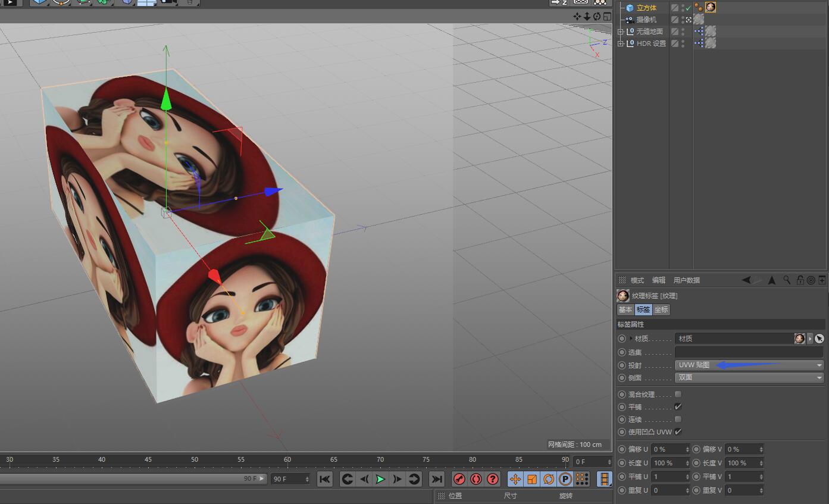This screenshot has height=504, width=829.
Task: Uncheck the 平铺 checkbox
Action: click(678, 406)
